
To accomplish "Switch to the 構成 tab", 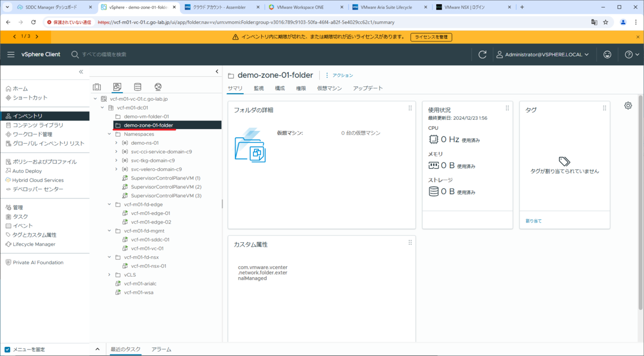I will [280, 88].
